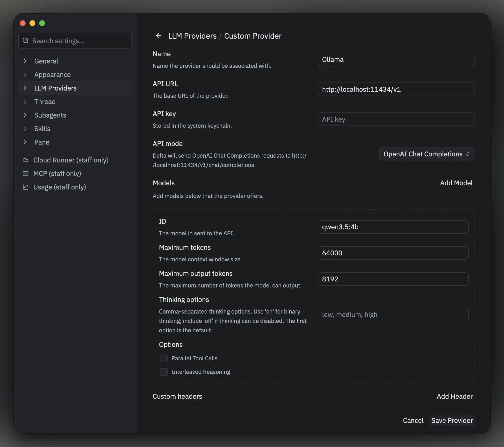504x447 pixels.
Task: Click LLM Providers breadcrumb link
Action: click(x=192, y=36)
